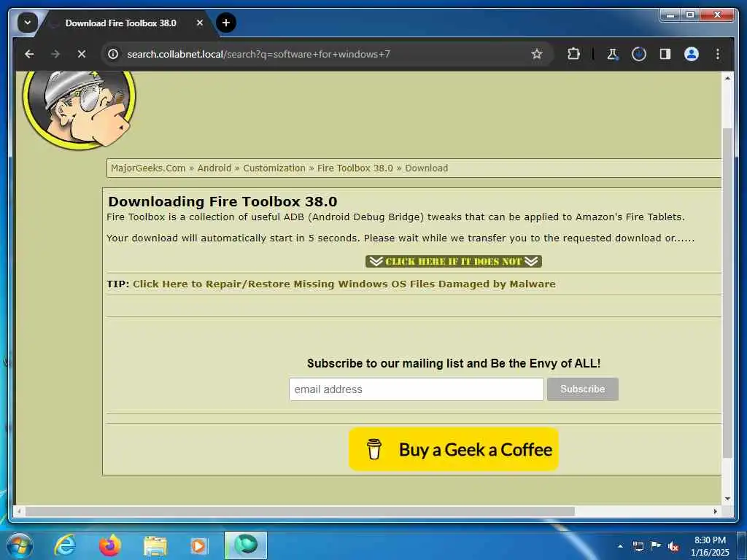Click the vertical scrollbar thumb

pos(727,293)
